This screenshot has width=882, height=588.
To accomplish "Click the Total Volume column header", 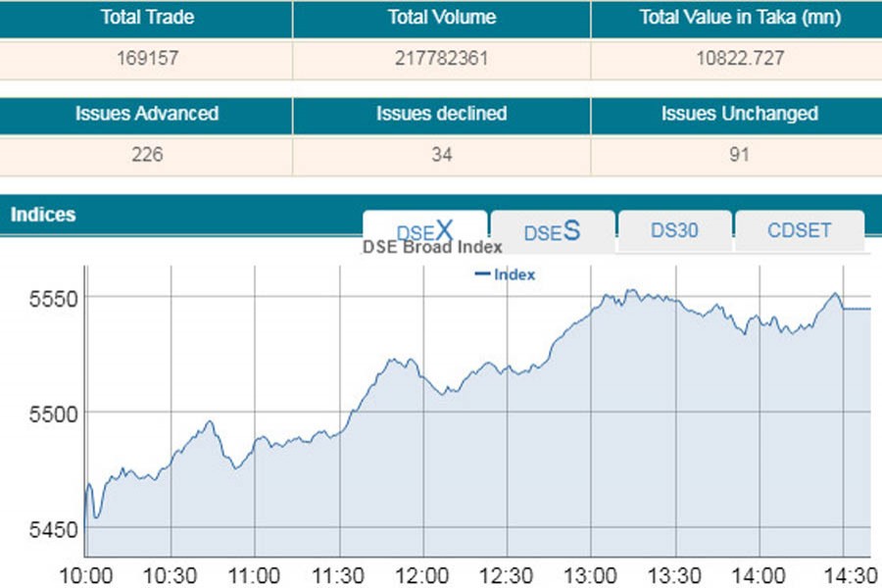I will click(x=441, y=18).
